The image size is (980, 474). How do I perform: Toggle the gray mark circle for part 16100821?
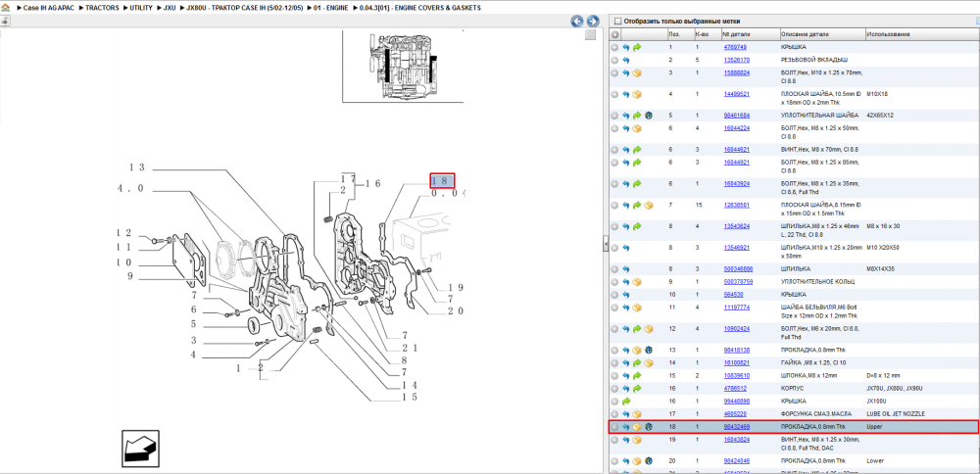615,362
